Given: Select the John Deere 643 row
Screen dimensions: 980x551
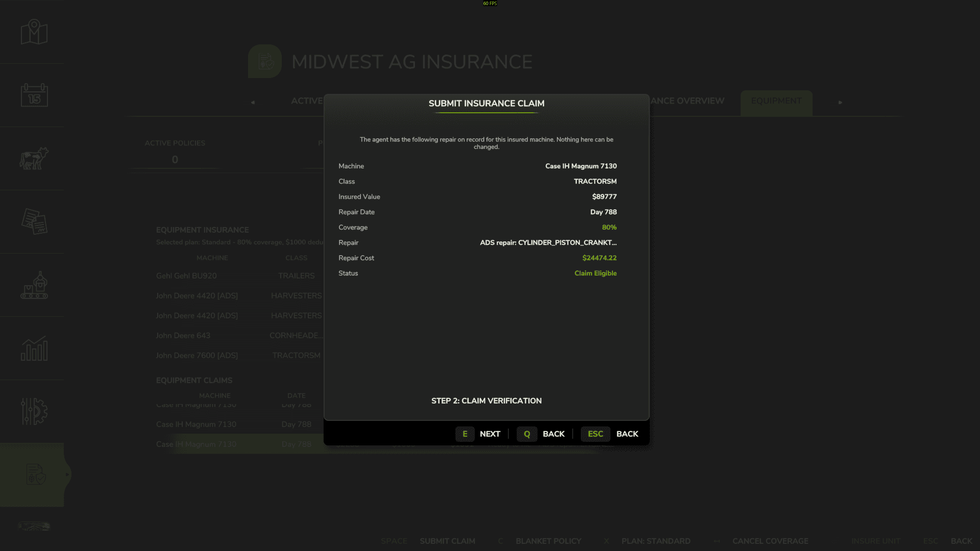Looking at the screenshot, I should (239, 335).
